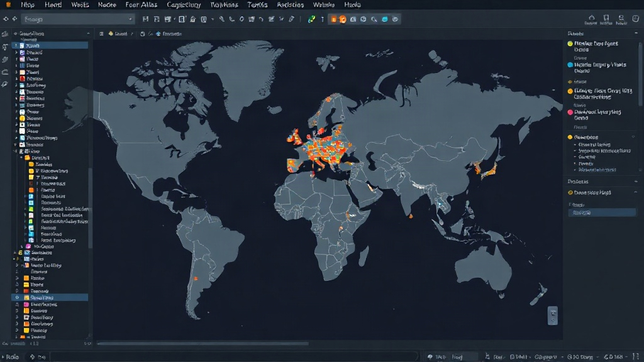The image size is (644, 362).
Task: Expand the pink-icon row below the lower highlighted row
Action: click(17, 305)
